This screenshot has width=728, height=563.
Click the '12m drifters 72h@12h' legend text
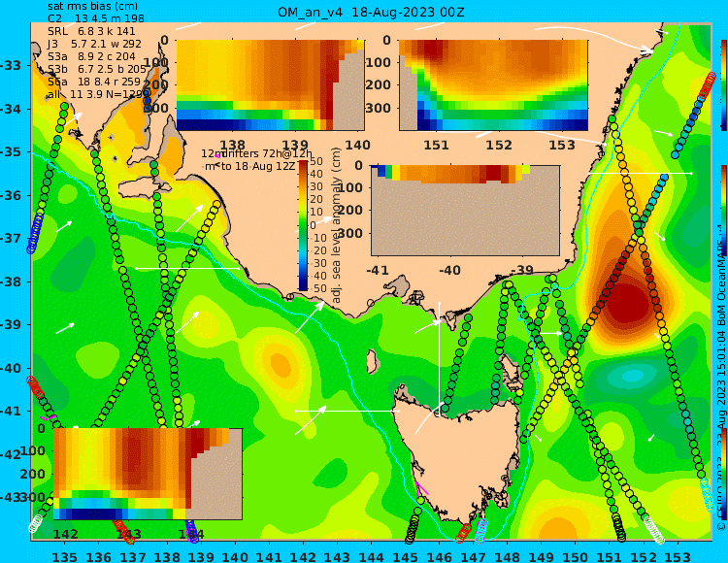click(257, 153)
